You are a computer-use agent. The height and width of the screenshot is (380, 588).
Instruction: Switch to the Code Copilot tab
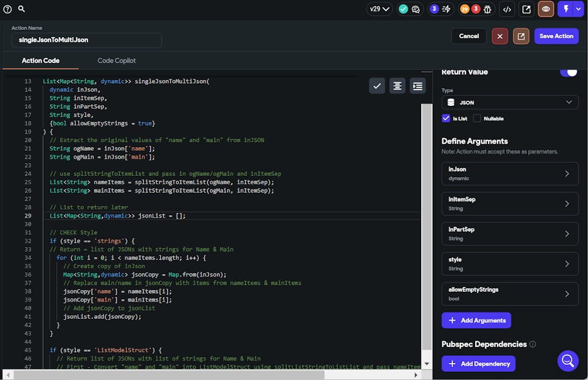(x=116, y=61)
